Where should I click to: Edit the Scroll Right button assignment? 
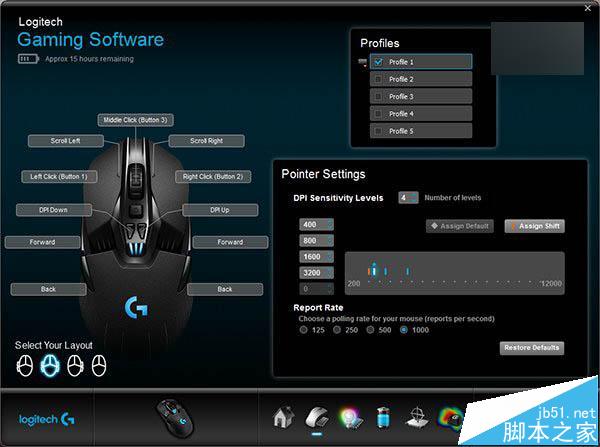click(x=207, y=141)
